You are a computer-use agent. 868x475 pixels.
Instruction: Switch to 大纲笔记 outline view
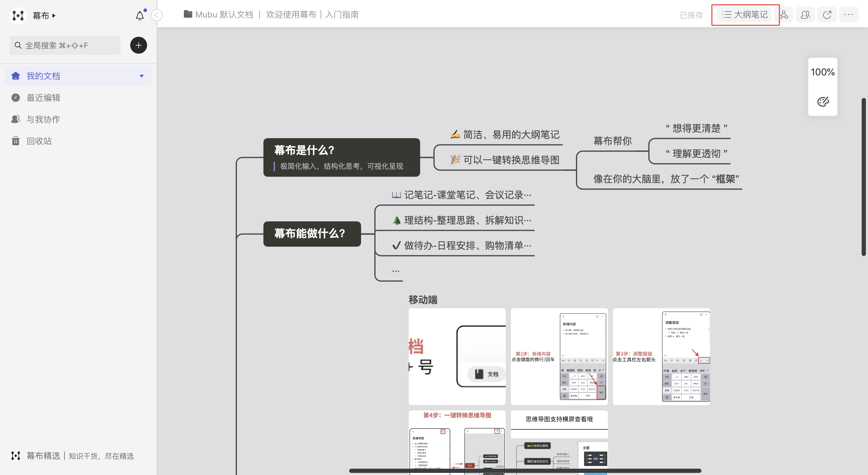[745, 14]
